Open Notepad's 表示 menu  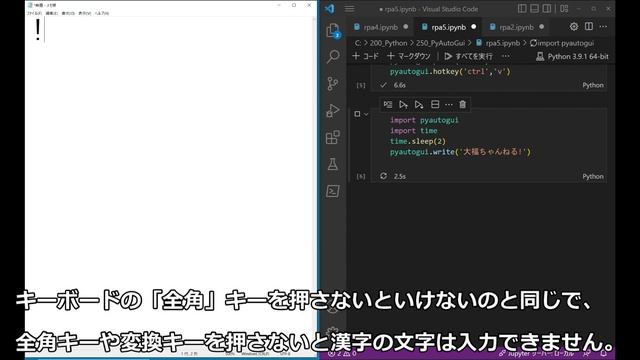pyautogui.click(x=84, y=13)
